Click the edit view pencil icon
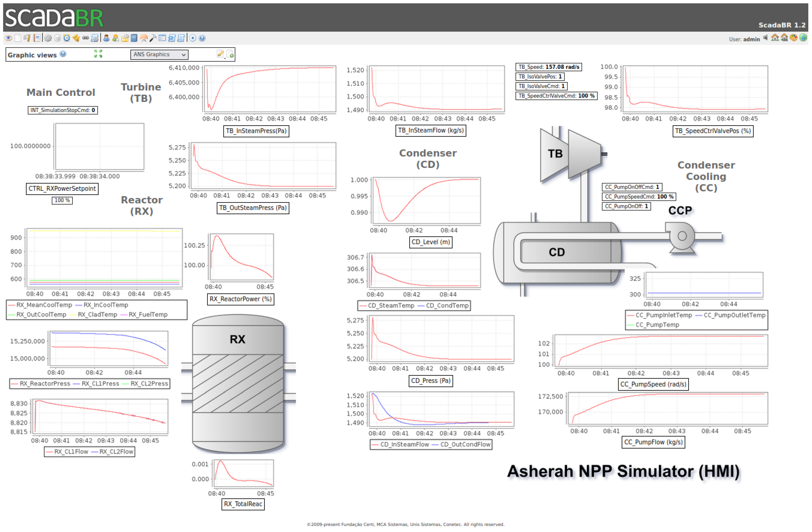The image size is (812, 532). click(x=220, y=54)
